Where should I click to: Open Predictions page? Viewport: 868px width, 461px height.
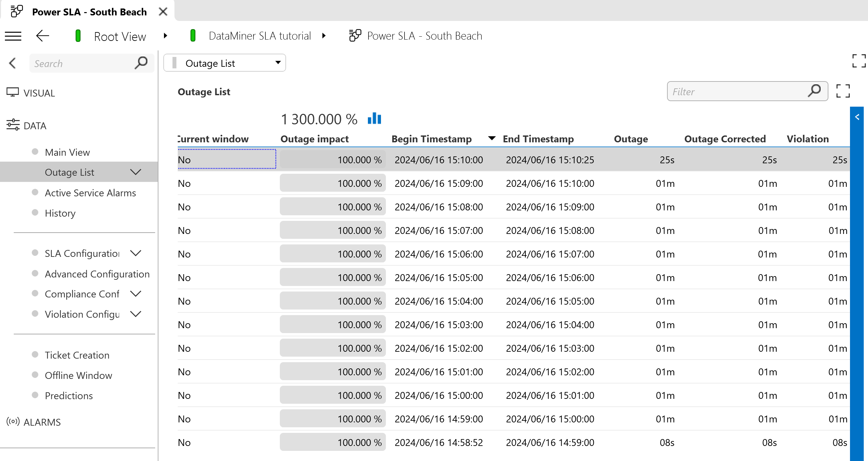tap(69, 395)
